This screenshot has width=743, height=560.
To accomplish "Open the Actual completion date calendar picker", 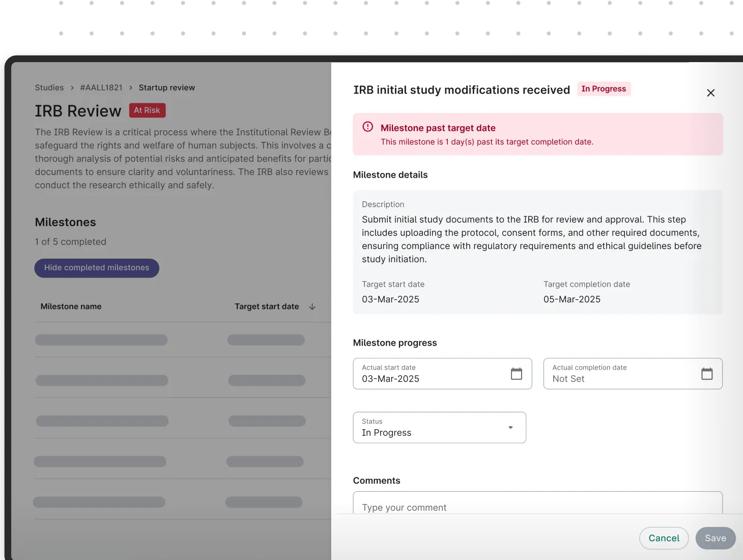I will tap(707, 373).
